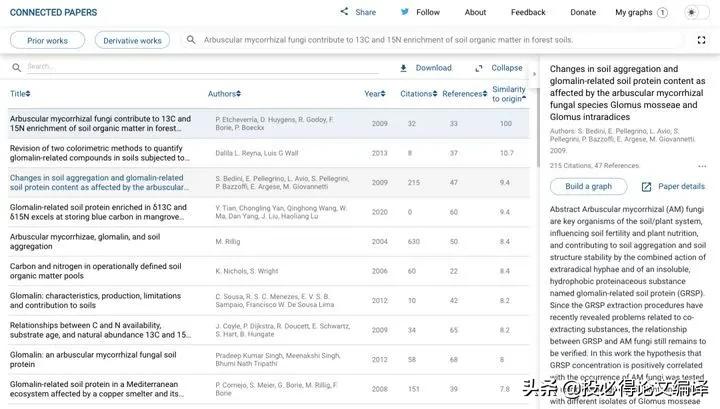Sort table by Similarity to origin
Image resolution: width=720 pixels, height=409 pixels.
509,94
